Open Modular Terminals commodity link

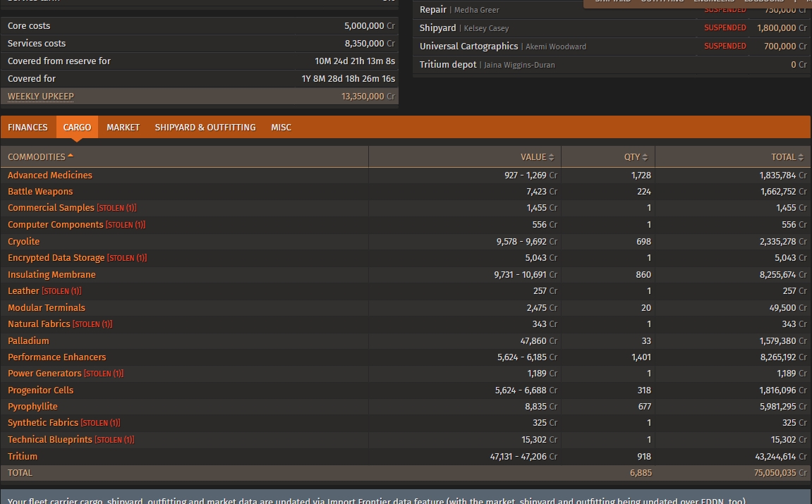(x=46, y=307)
